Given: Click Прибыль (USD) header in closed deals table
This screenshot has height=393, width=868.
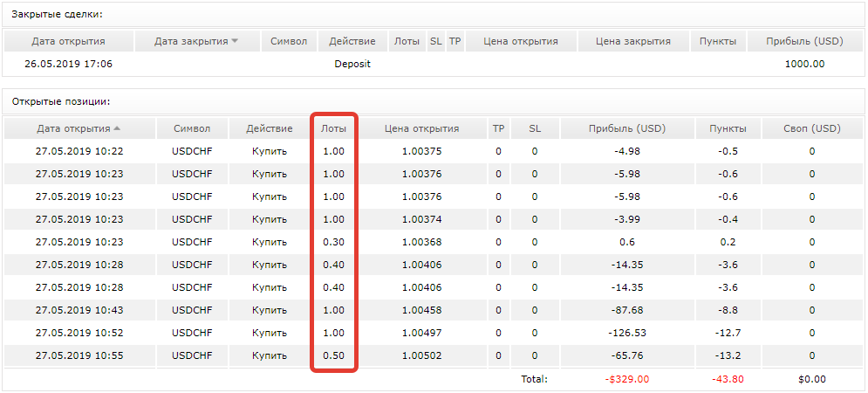Looking at the screenshot, I should click(x=804, y=41).
